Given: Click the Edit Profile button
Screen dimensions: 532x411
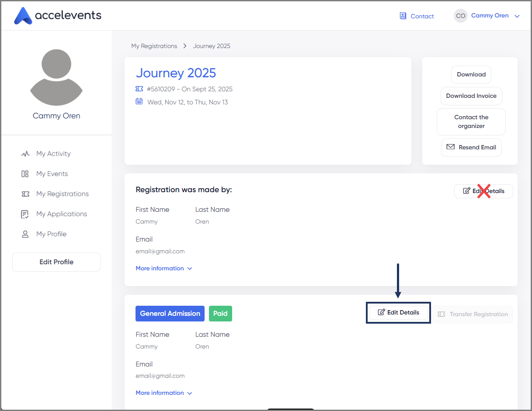Looking at the screenshot, I should (56, 262).
